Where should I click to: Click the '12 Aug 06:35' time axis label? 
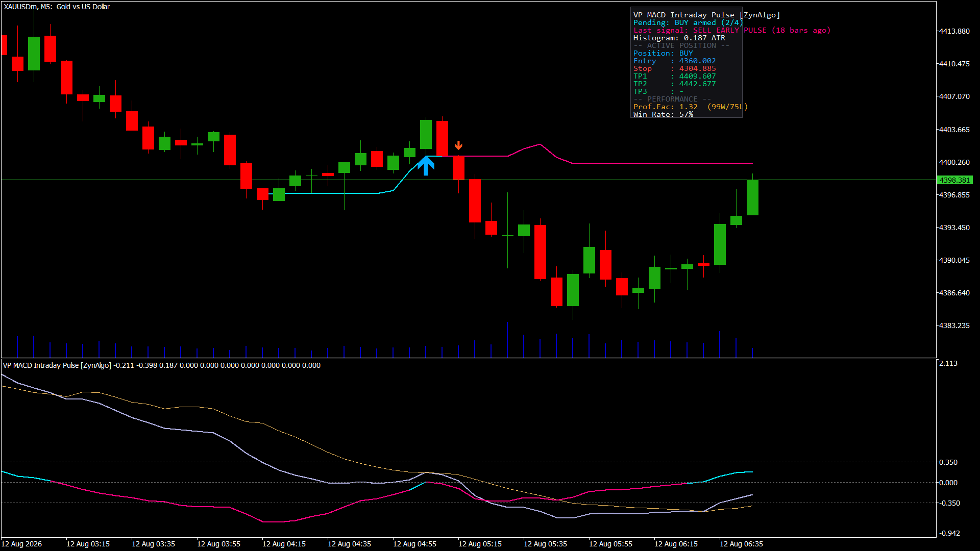coord(741,544)
